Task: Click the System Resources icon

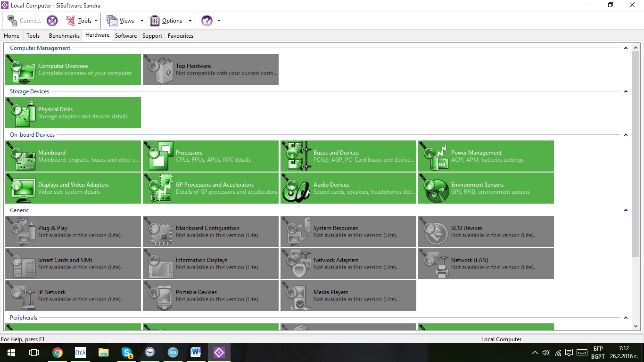Action: coord(297,231)
